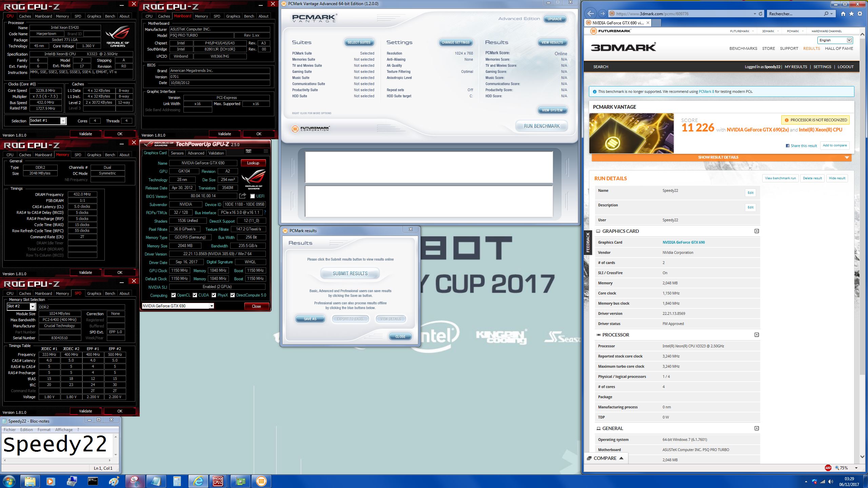The height and width of the screenshot is (488, 868).
Task: Switch to ROG CPU-Z on the taskbar
Action: 218,481
